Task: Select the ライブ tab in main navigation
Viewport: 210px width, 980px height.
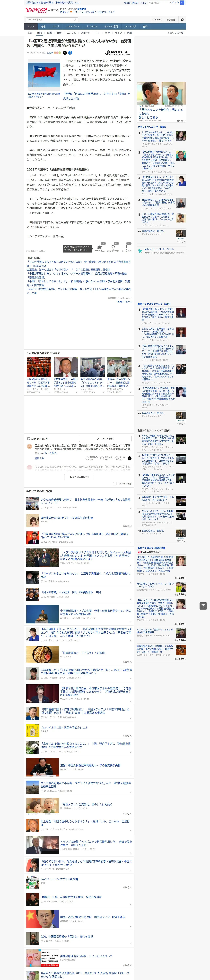Action: (x=56, y=26)
